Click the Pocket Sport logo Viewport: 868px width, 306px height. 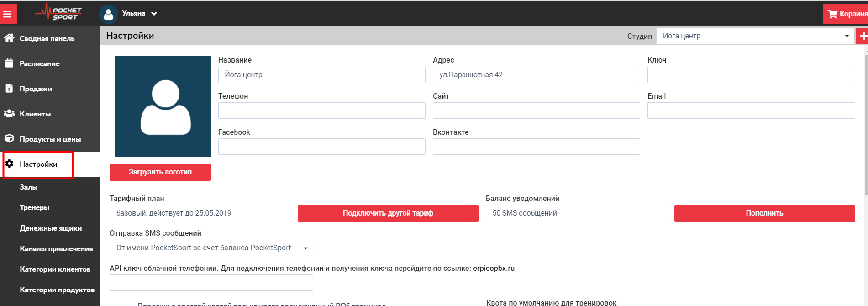click(x=58, y=13)
